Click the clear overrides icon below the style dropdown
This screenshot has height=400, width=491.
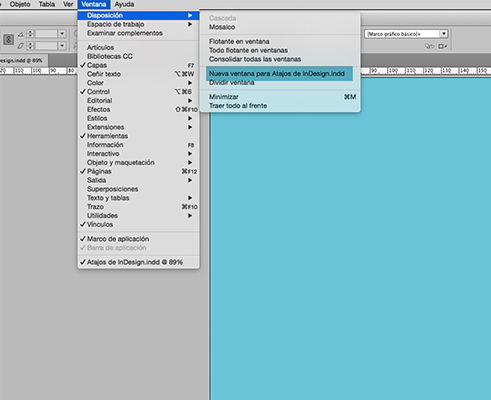click(x=429, y=46)
